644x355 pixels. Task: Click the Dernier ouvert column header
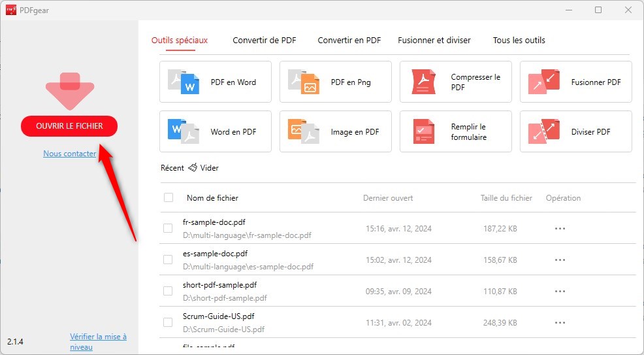pyautogui.click(x=388, y=198)
